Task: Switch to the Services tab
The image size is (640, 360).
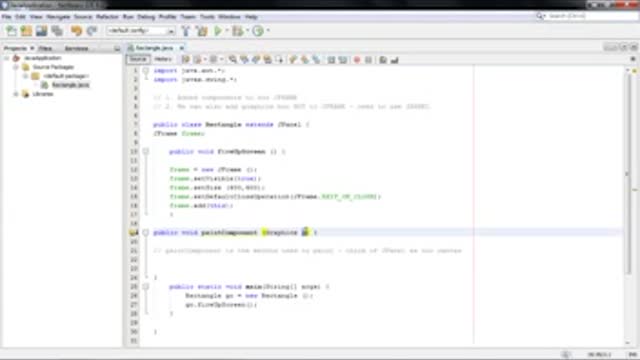Action: coord(76,48)
